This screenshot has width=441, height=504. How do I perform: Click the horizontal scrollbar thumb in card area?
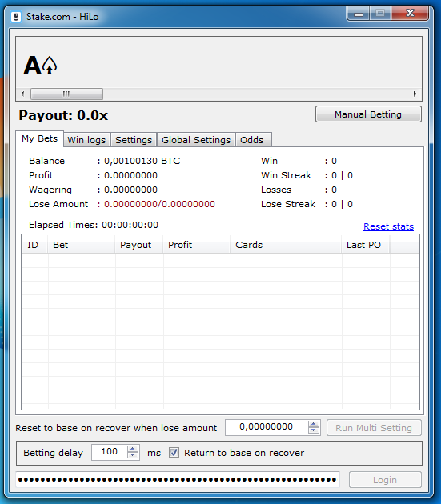[x=66, y=94]
